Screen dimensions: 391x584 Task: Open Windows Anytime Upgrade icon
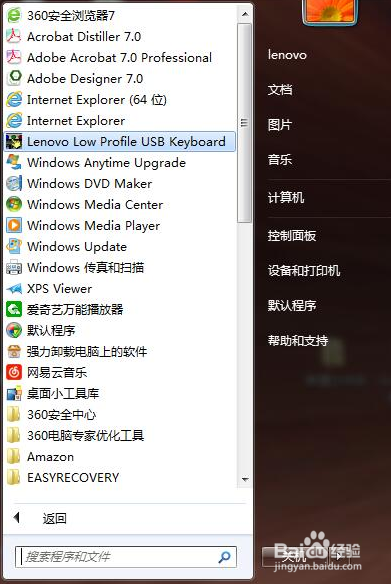[14, 162]
